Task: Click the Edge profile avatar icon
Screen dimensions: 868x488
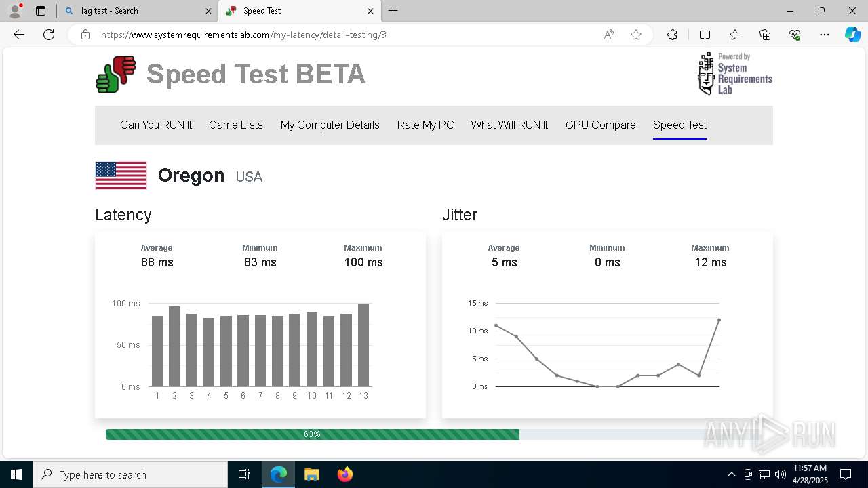Action: pos(14,11)
